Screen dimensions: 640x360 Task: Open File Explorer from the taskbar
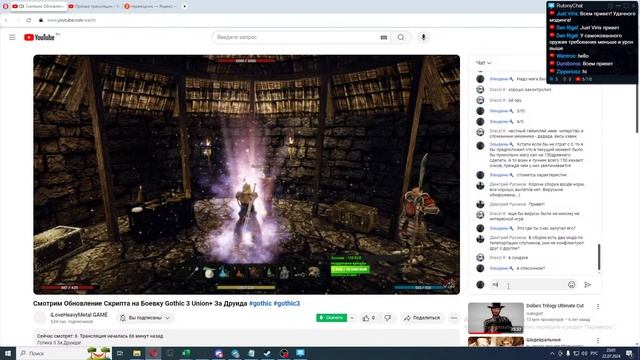(137, 353)
